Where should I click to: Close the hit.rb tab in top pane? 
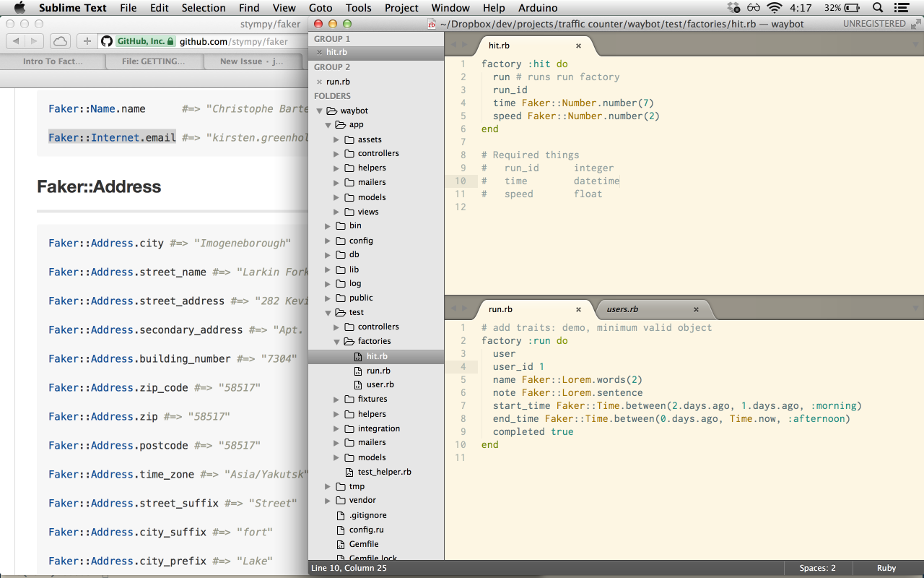578,46
